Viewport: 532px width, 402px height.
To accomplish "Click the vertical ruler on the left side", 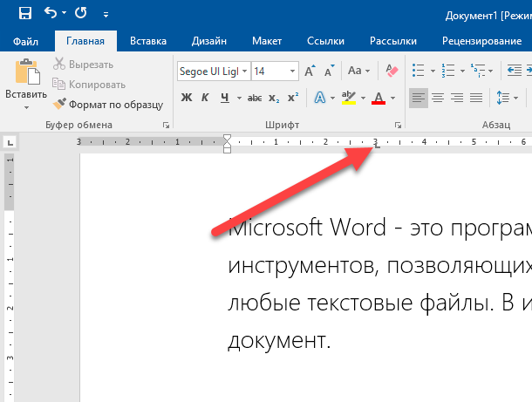I will (x=10, y=277).
